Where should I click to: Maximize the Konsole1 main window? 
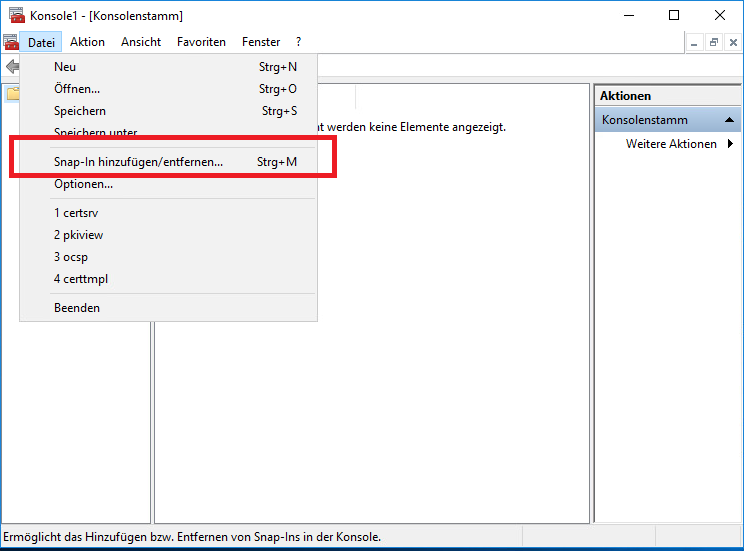click(674, 15)
